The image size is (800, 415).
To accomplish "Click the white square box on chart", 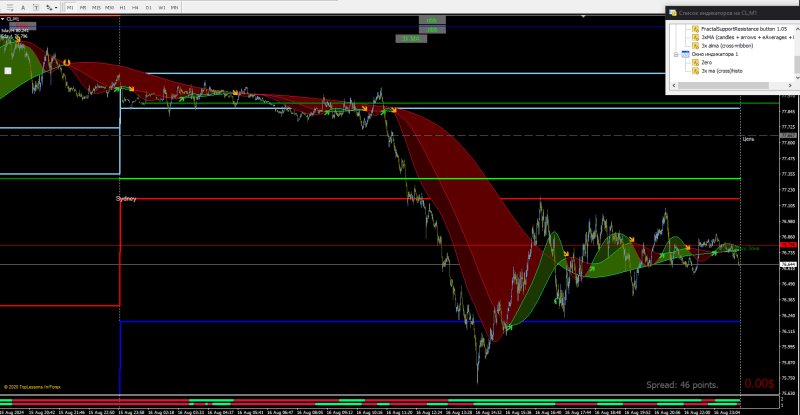I will coord(8,71).
